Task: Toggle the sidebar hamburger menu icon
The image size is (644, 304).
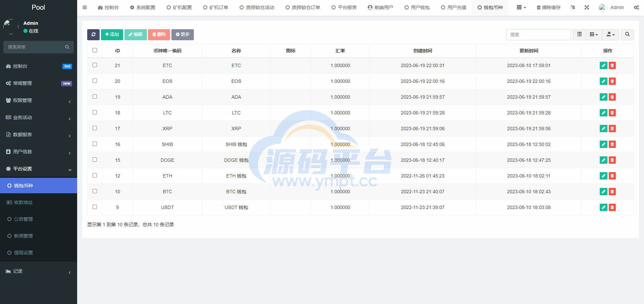Action: 85,7
